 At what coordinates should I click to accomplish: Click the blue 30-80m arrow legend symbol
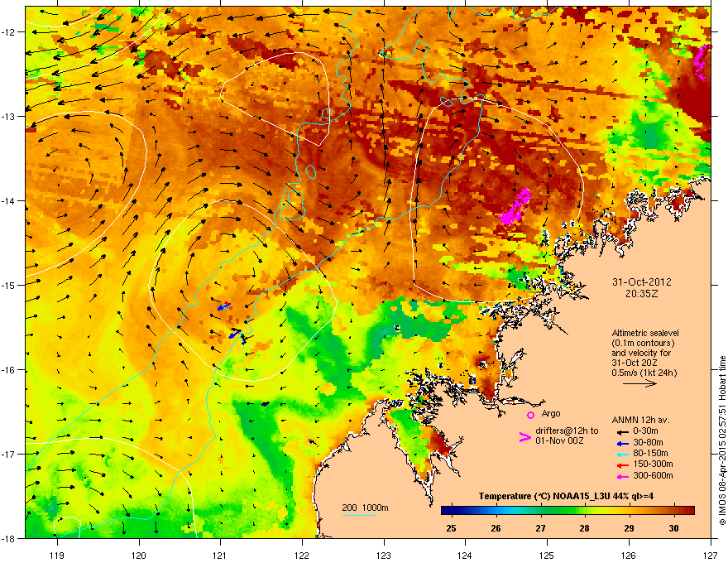click(621, 443)
